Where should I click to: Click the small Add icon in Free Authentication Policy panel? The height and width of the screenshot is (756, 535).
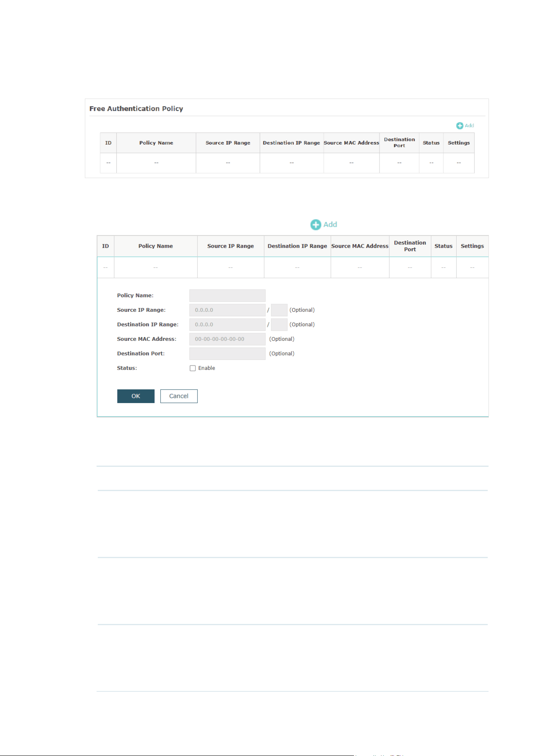[459, 126]
